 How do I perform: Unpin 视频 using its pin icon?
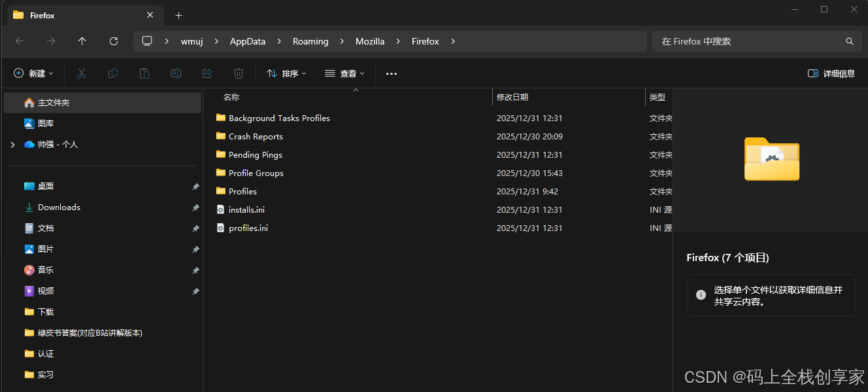coord(195,291)
